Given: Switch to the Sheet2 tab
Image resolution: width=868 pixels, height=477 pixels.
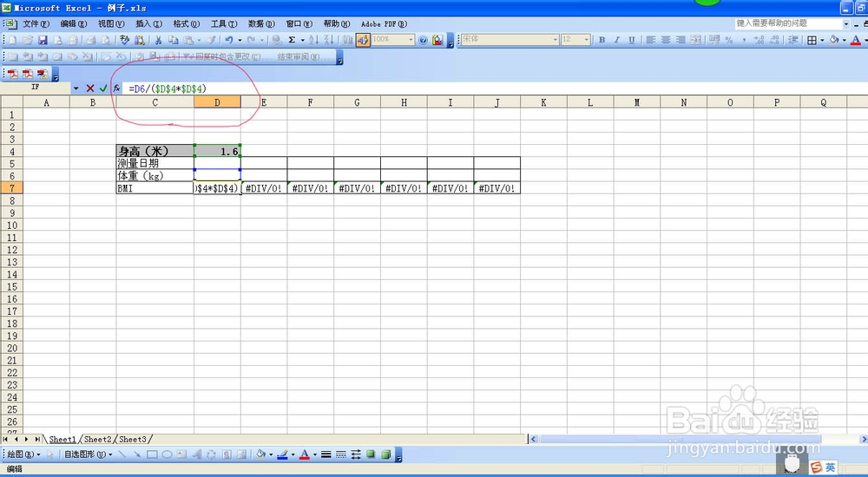Looking at the screenshot, I should [98, 440].
